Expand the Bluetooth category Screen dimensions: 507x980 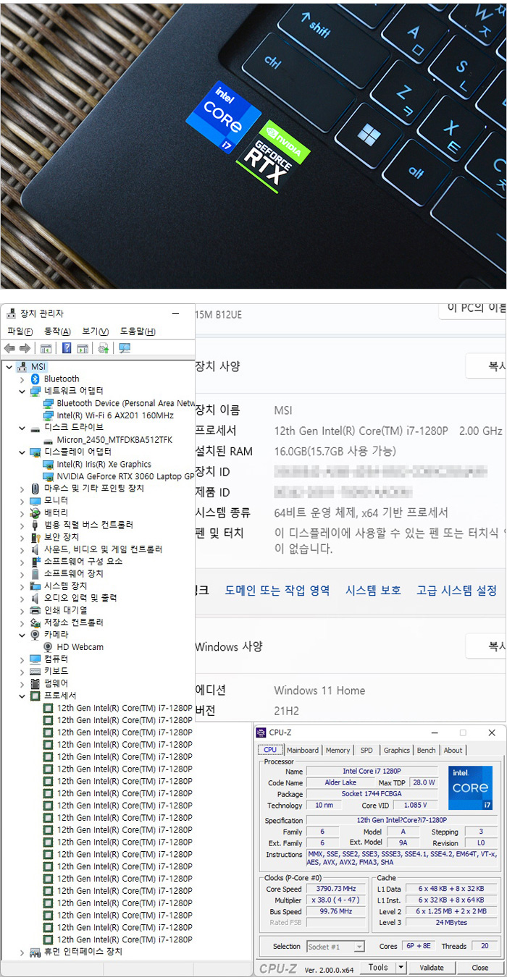(22, 379)
